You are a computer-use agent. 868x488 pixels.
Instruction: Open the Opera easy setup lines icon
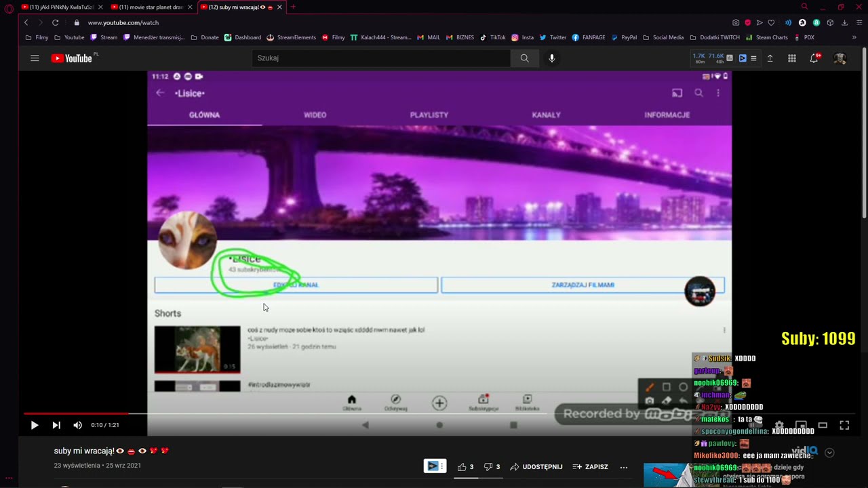tap(859, 22)
